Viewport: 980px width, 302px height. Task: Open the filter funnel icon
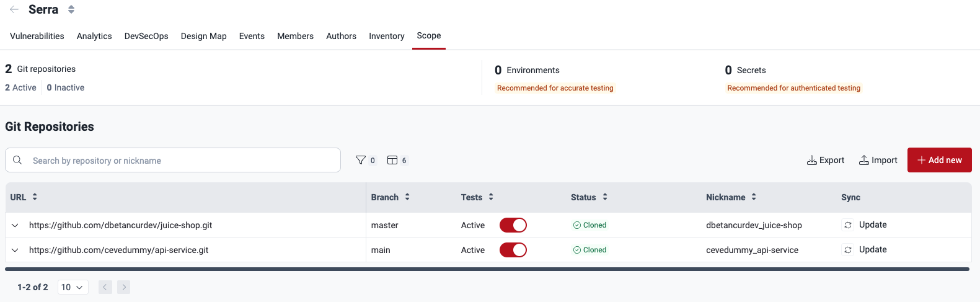point(361,160)
